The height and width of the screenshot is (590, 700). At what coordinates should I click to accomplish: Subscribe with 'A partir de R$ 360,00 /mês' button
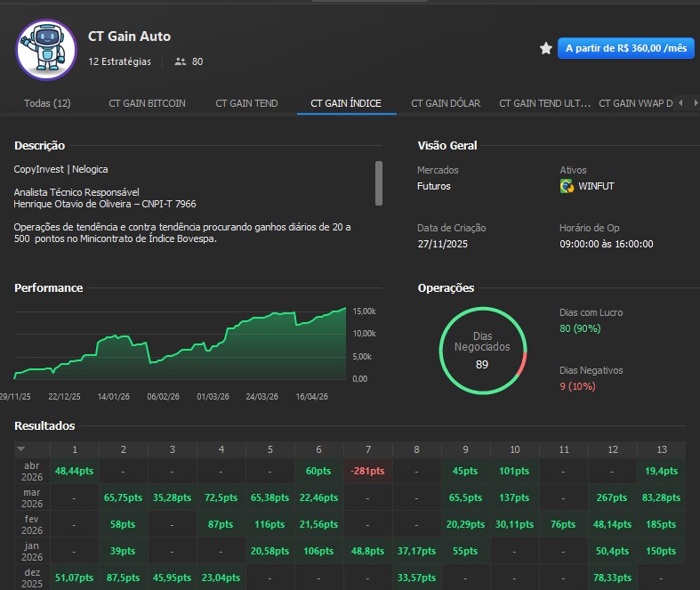(x=626, y=48)
